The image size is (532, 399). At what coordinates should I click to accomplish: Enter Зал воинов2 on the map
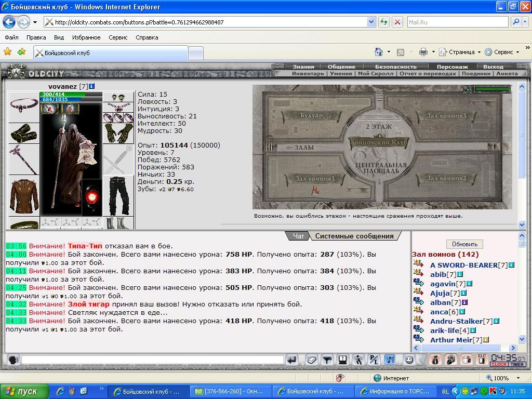pyautogui.click(x=446, y=178)
